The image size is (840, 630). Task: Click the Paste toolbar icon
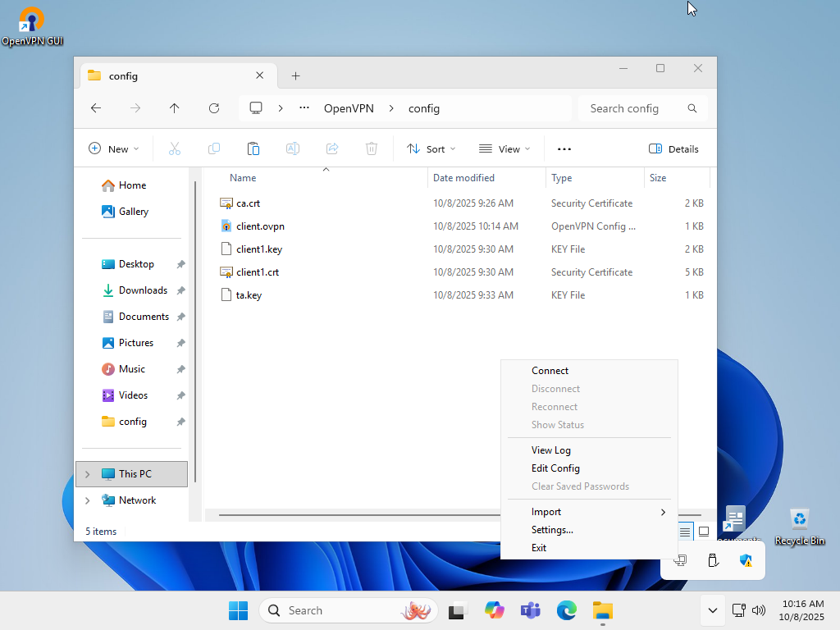253,149
